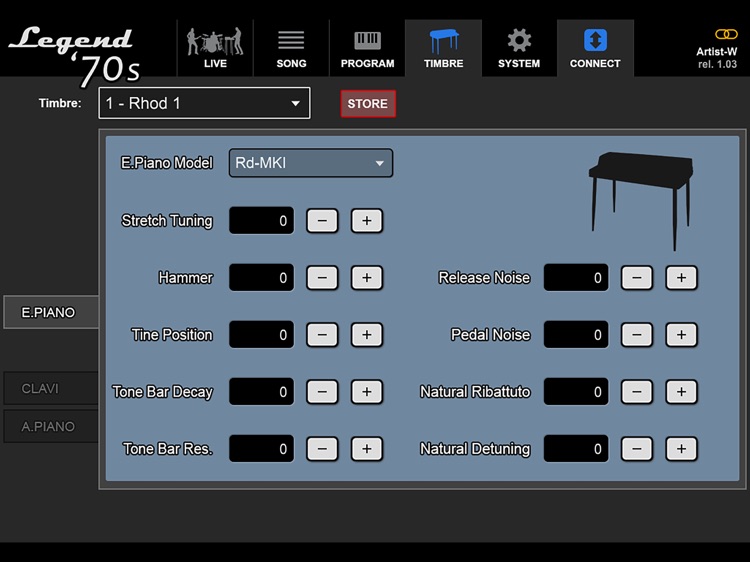Select the Pedal Noise value field
This screenshot has height=562, width=750.
coord(576,334)
